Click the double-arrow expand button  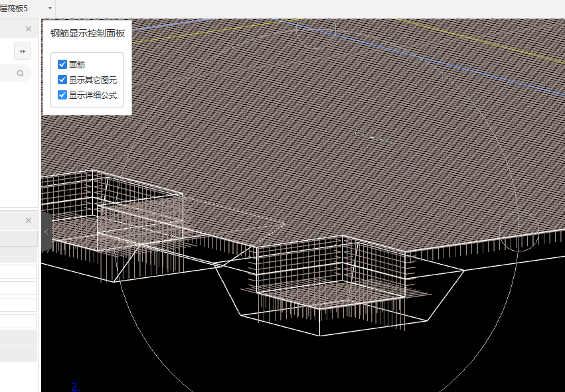[x=23, y=51]
